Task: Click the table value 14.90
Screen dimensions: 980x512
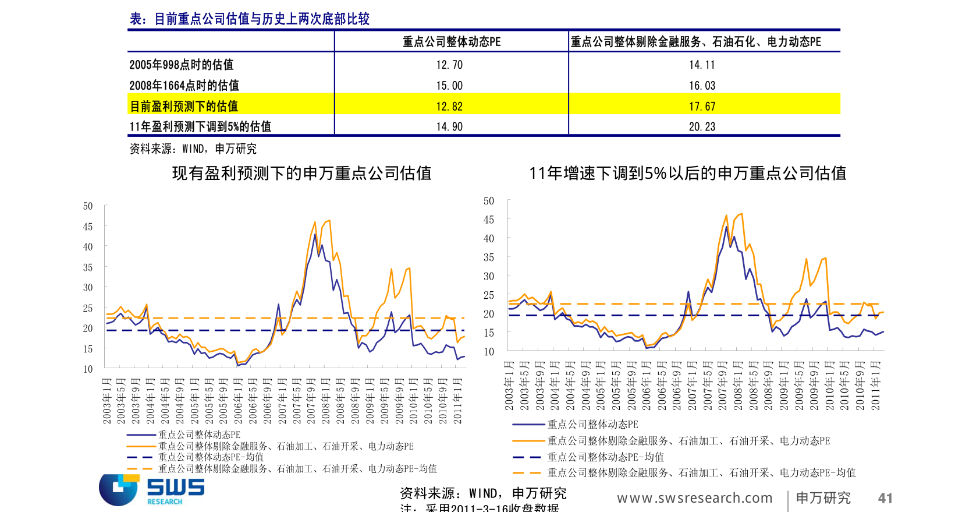Action: pyautogui.click(x=450, y=127)
